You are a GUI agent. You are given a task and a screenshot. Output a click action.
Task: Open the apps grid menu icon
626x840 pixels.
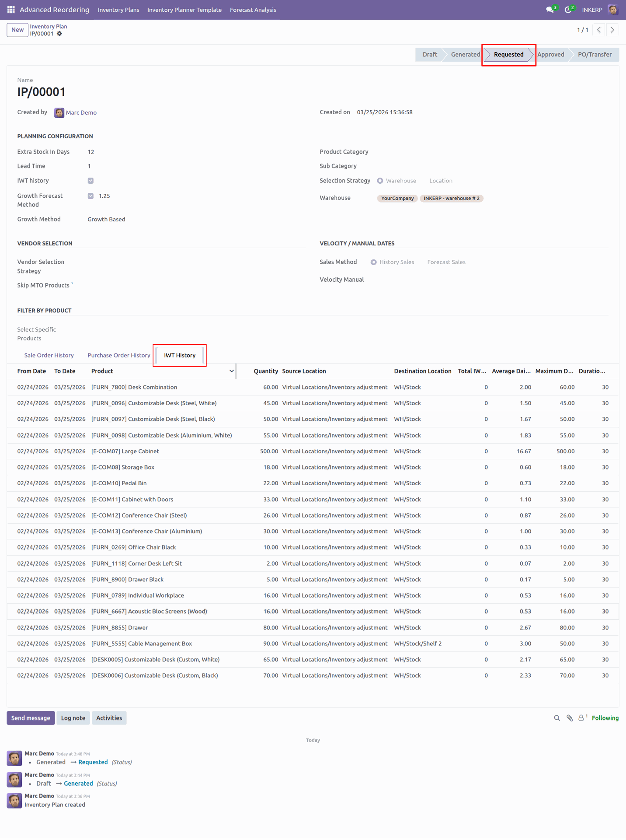click(x=11, y=10)
